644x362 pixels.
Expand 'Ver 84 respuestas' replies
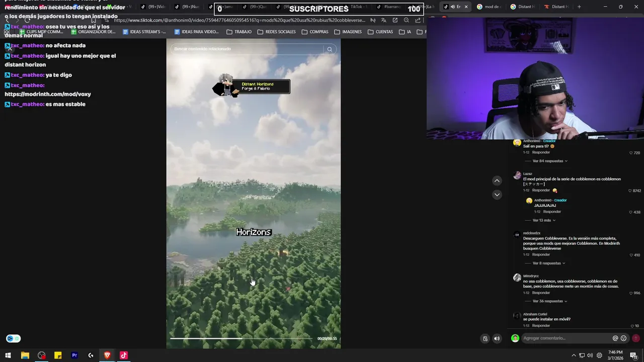point(550,161)
